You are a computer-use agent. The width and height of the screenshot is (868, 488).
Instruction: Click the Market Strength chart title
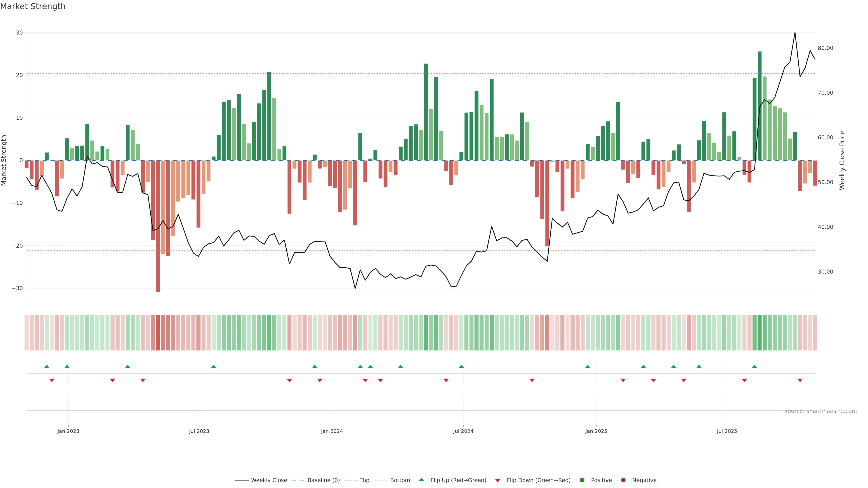coord(33,6)
